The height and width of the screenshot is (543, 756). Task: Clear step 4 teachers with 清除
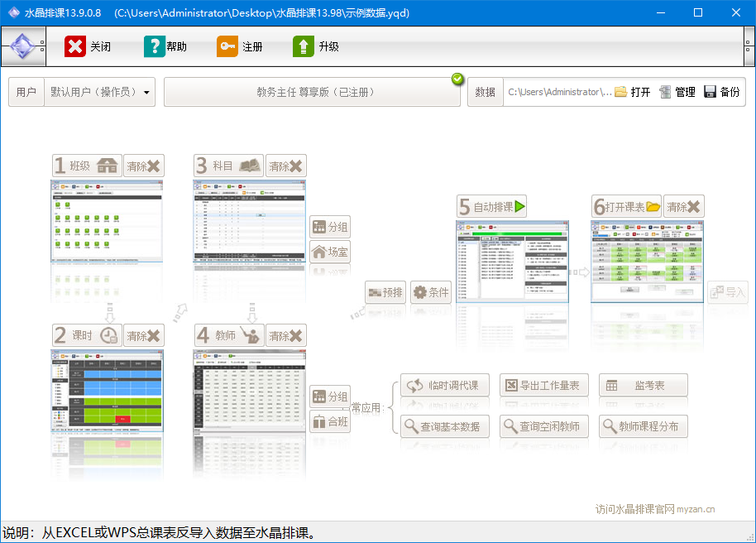(286, 336)
